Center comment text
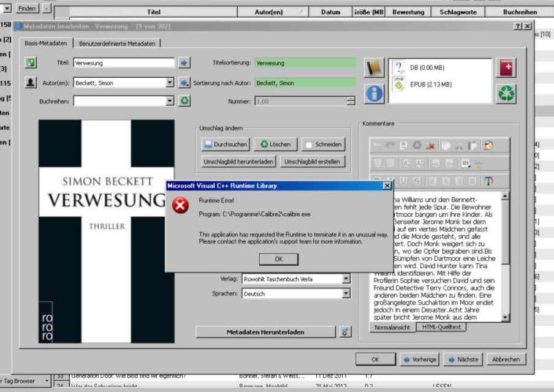 (x=446, y=181)
